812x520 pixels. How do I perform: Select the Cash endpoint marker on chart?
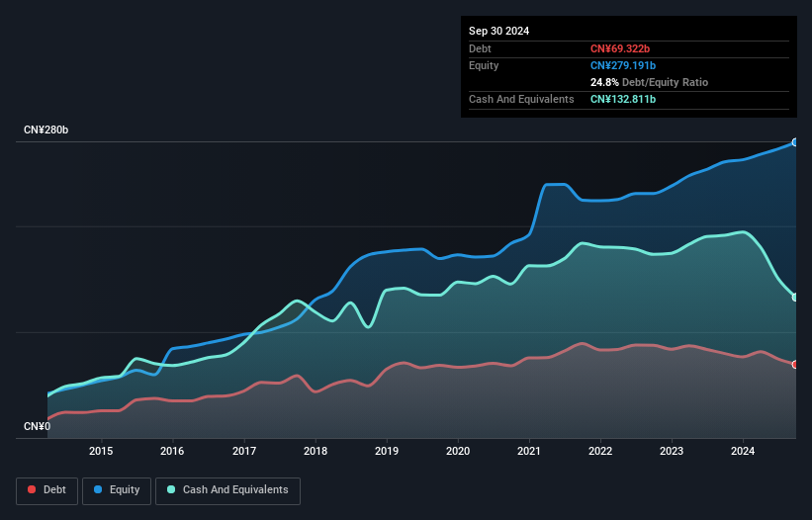tap(795, 298)
